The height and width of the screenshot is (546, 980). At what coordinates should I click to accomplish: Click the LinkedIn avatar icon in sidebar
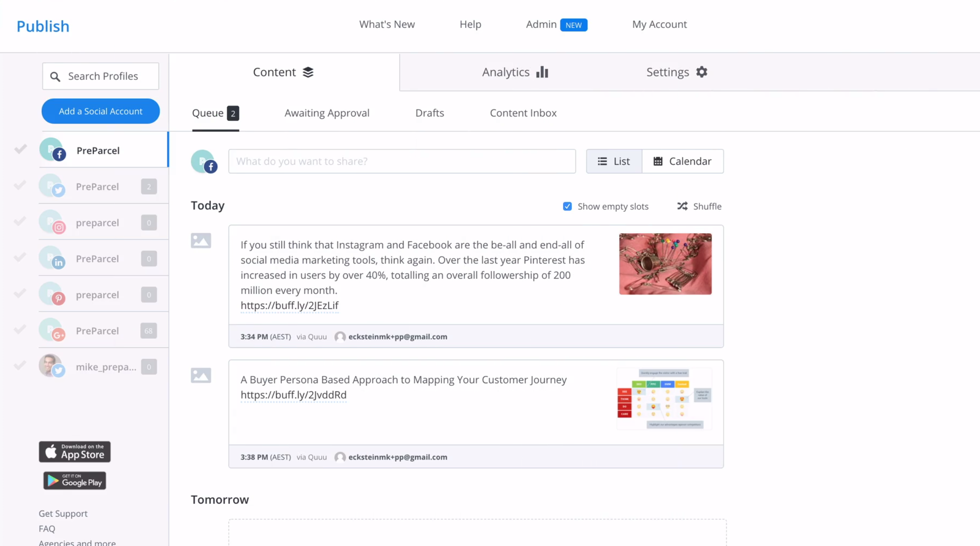click(x=52, y=258)
